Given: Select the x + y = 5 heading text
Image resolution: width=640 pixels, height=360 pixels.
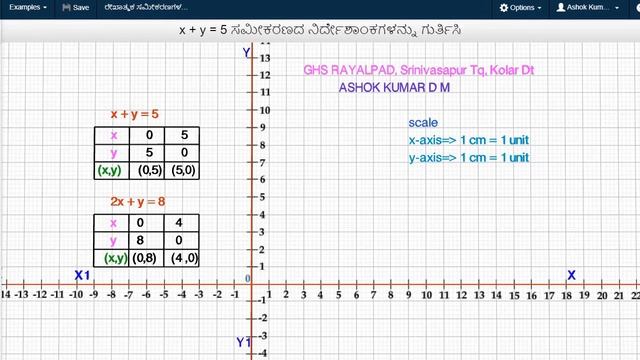Looking at the screenshot, I should tap(320, 30).
